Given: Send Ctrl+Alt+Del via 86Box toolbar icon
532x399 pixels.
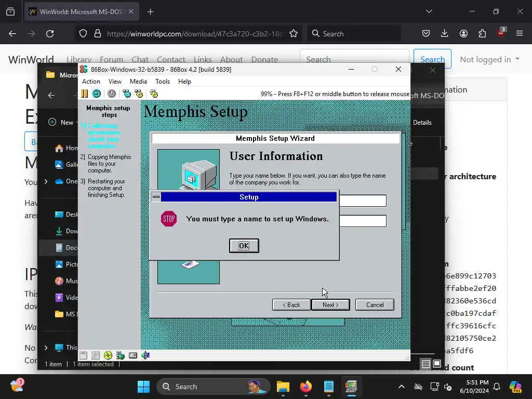Looking at the screenshot, I should coord(127,94).
